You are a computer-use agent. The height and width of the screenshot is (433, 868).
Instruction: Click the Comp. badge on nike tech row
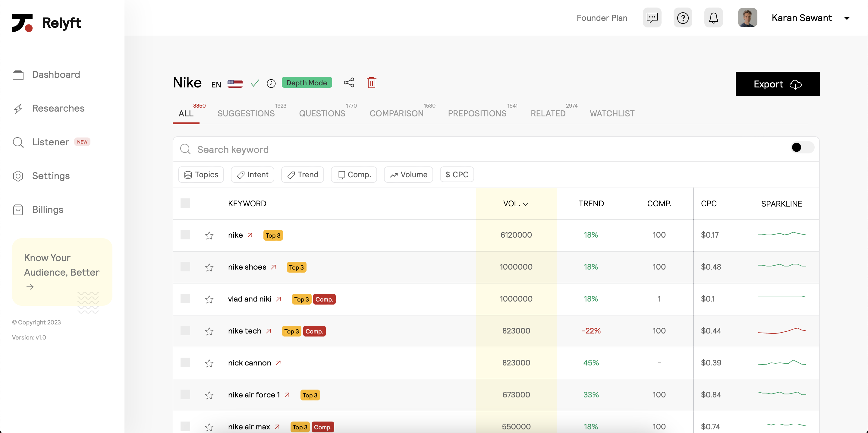pyautogui.click(x=314, y=331)
